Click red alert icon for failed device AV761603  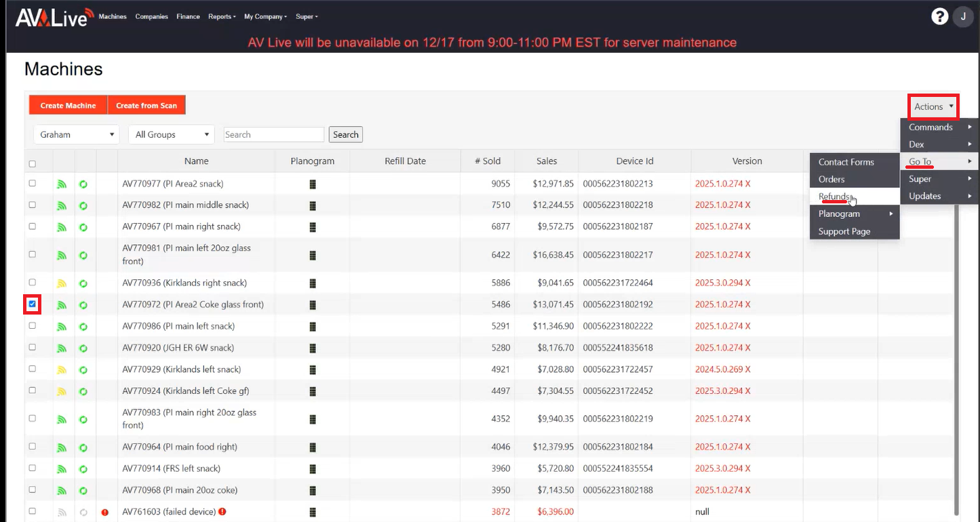pos(105,513)
